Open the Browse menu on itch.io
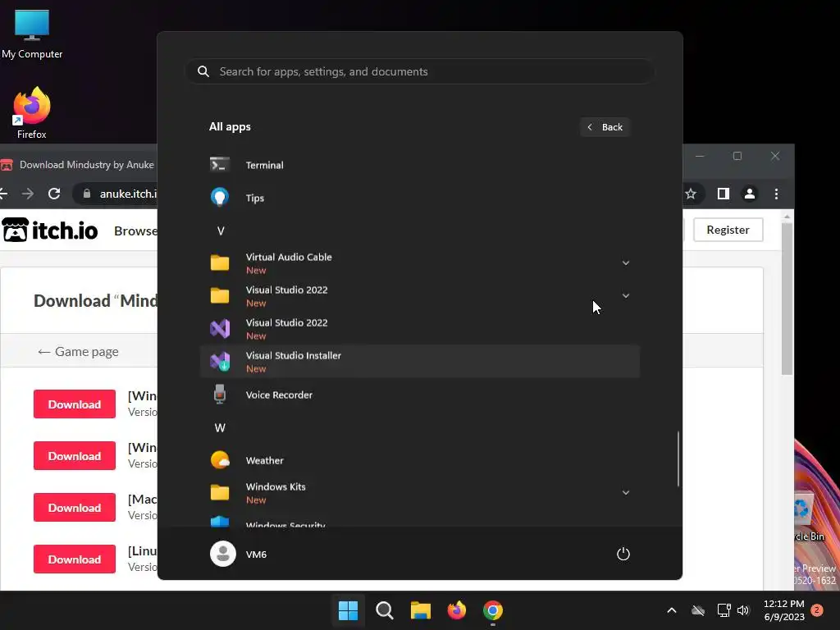Image resolution: width=840 pixels, height=630 pixels. tap(135, 231)
